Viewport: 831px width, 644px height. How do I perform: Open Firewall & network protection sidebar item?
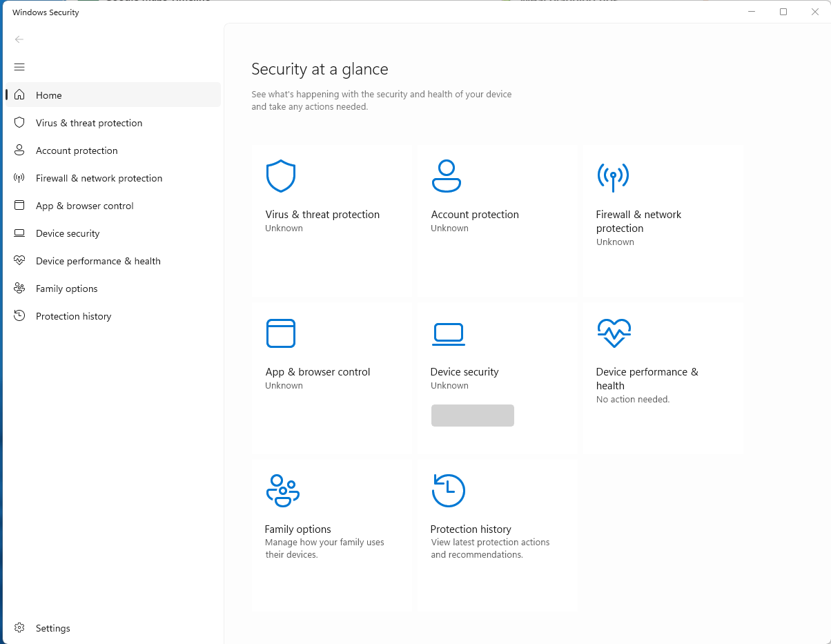(x=113, y=177)
